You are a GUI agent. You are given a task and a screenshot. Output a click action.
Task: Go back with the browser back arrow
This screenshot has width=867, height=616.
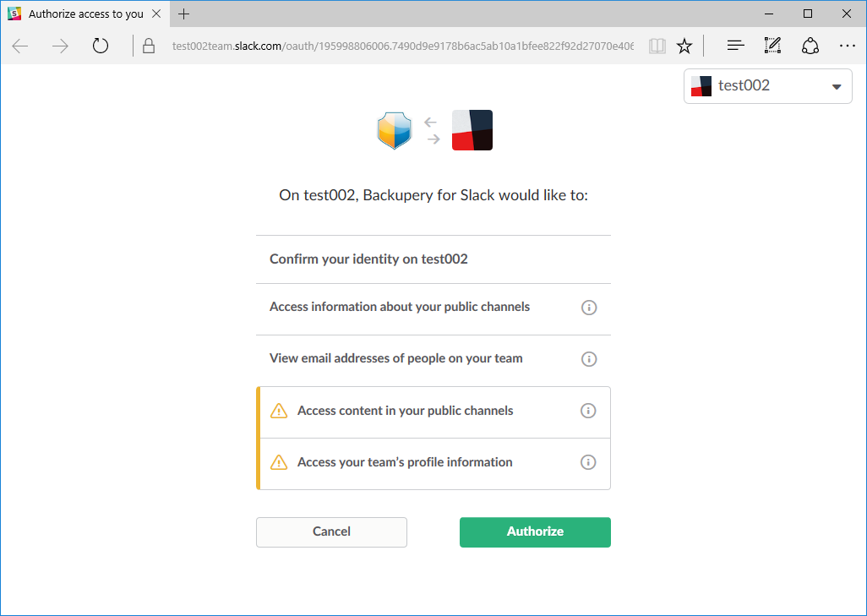[x=20, y=46]
